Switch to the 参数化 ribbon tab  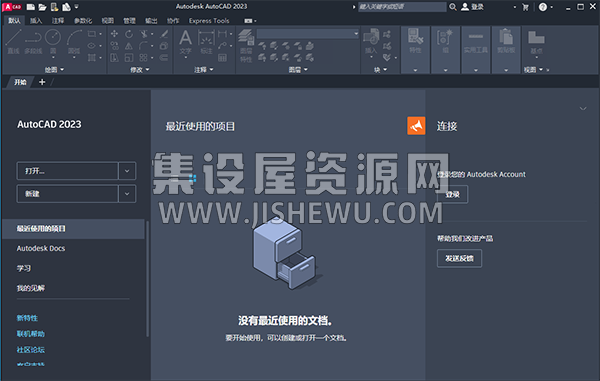click(x=83, y=21)
